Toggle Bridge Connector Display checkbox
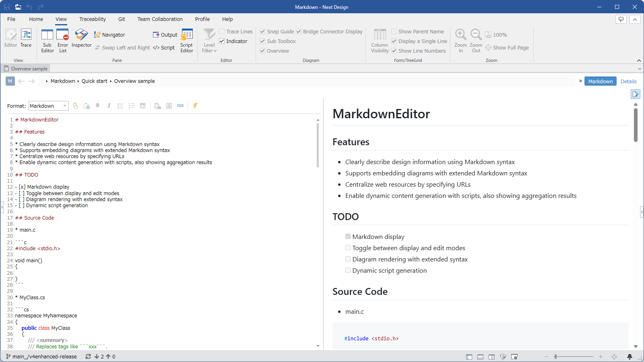Screen dimensions: 644x362 coord(299,31)
